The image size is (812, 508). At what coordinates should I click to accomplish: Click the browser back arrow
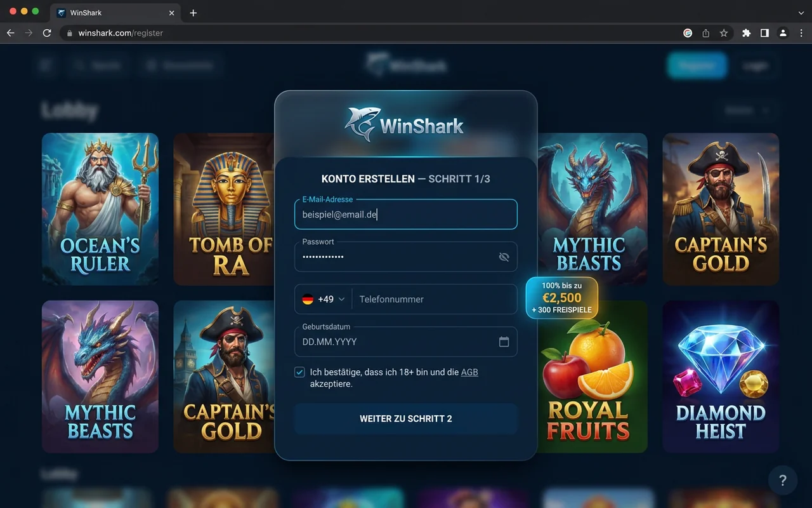click(10, 33)
